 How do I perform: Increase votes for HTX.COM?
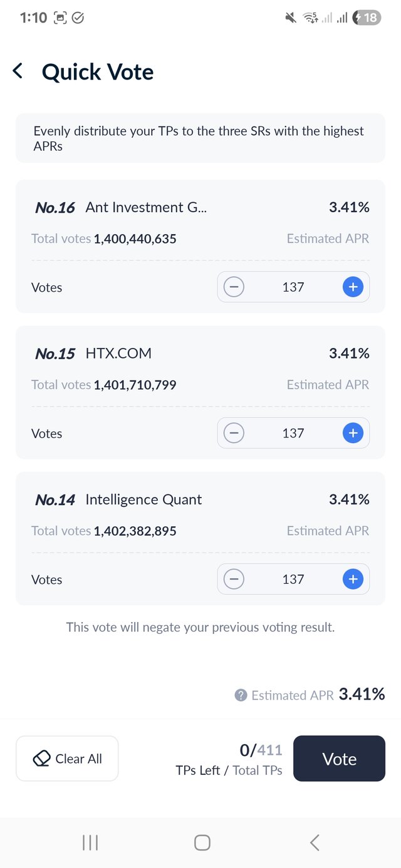(x=353, y=433)
